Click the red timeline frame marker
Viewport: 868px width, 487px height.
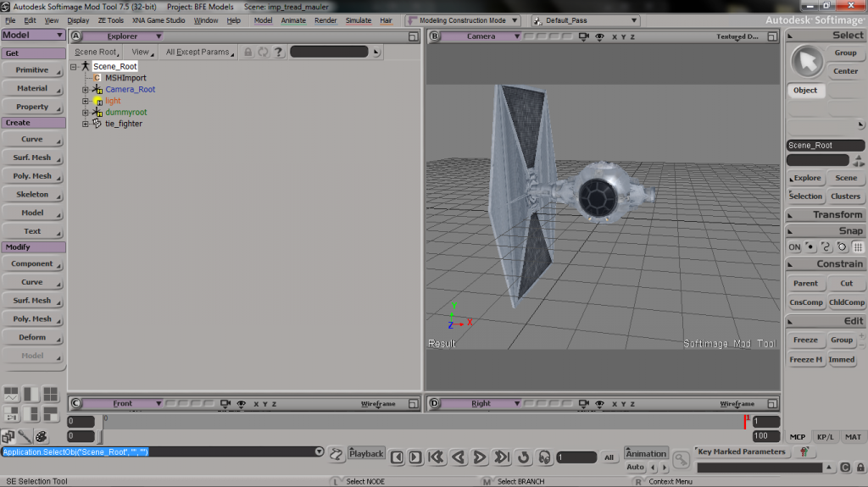[746, 421]
